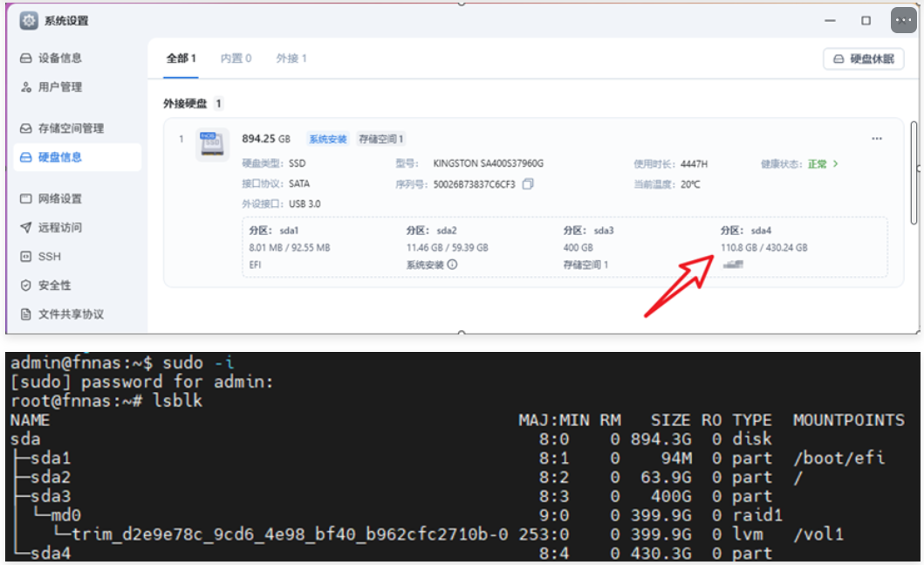Click the SSH terminal icon
The image size is (924, 565).
tap(26, 257)
